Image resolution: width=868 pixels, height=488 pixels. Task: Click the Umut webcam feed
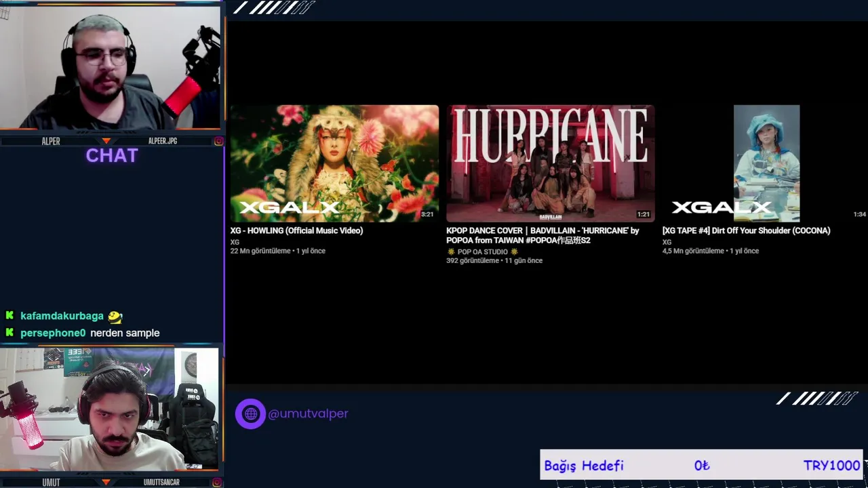(109, 409)
